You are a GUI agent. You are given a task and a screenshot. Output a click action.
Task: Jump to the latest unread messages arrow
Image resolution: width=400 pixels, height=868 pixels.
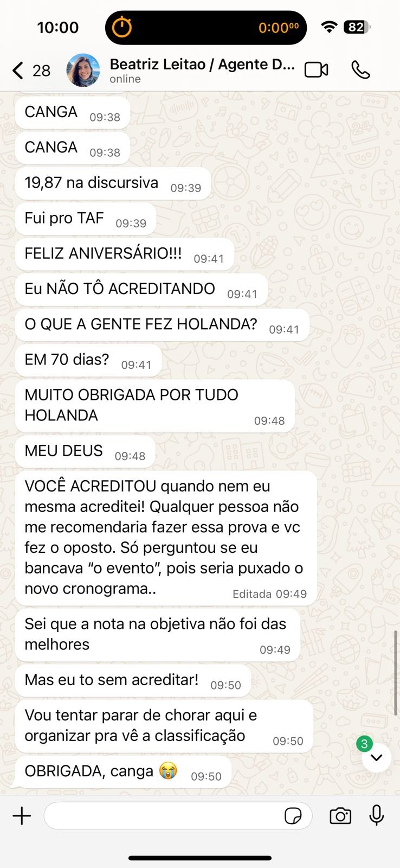coord(377,757)
